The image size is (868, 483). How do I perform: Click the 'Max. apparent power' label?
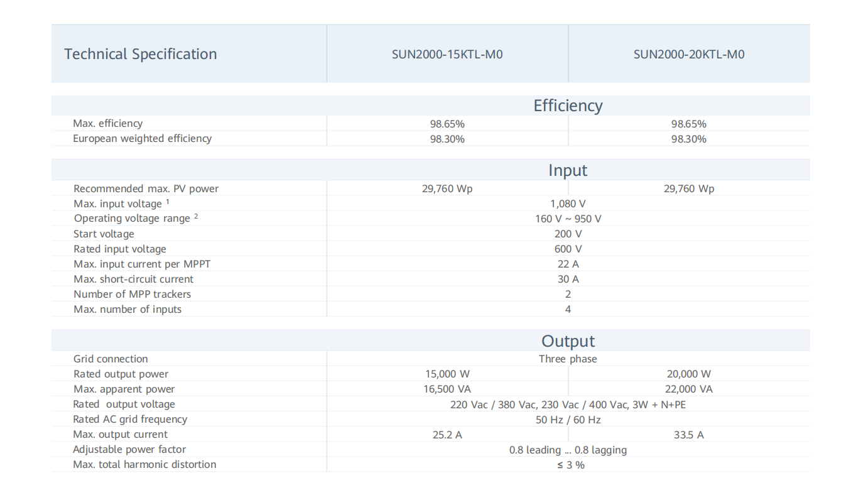(x=124, y=389)
